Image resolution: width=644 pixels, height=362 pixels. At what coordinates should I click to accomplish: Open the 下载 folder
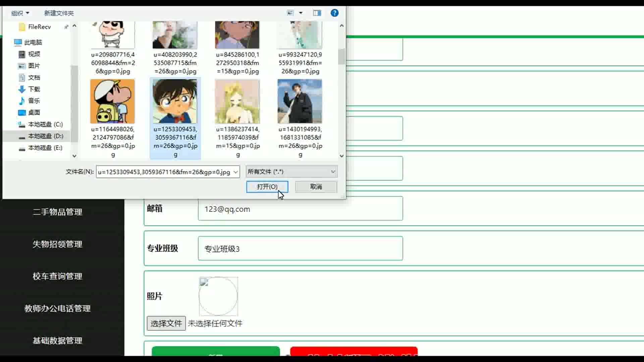34,89
